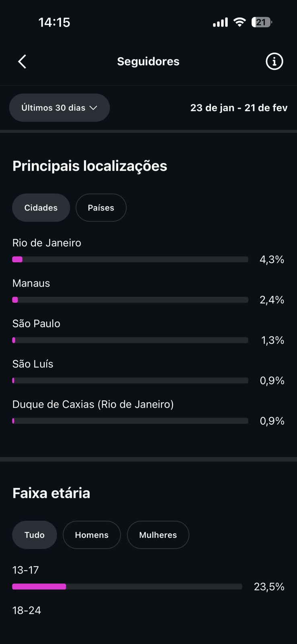
Task: Tap the cellular signal bars
Action: pos(220,23)
